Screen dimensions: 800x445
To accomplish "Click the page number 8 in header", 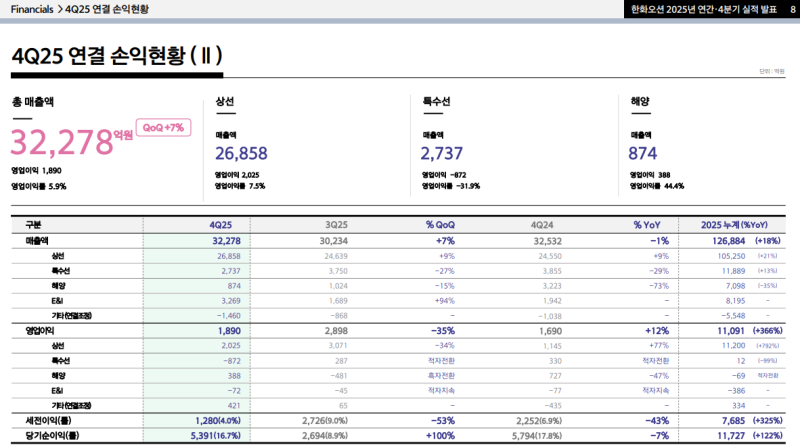I will point(779,9).
